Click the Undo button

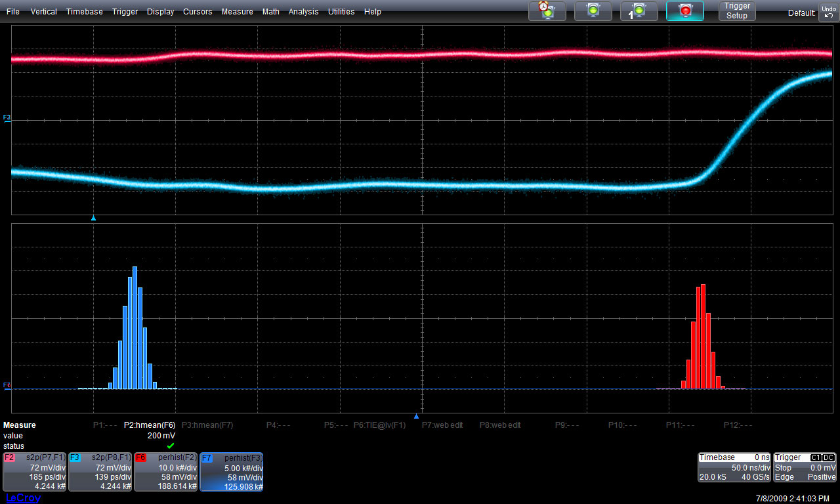pos(828,12)
